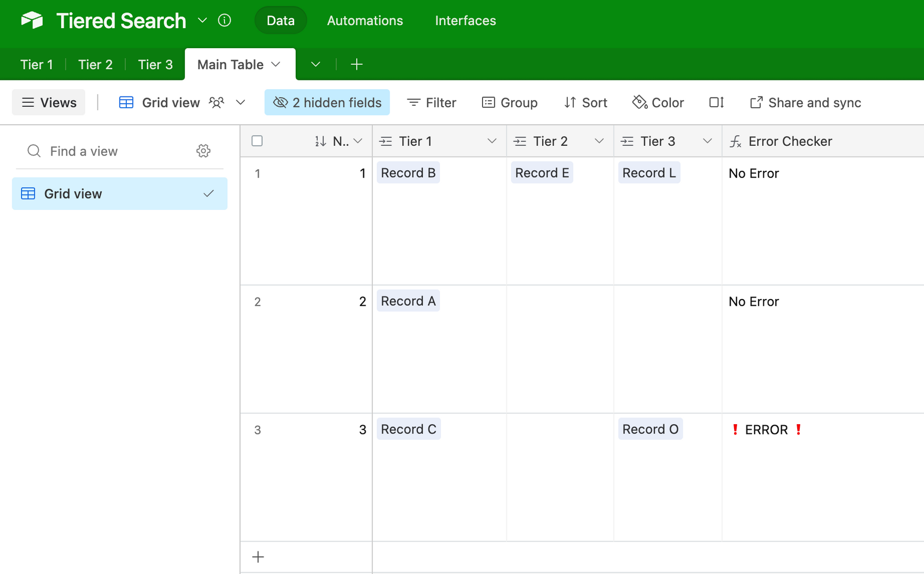This screenshot has width=924, height=574.
Task: Open the Tiered Search base name dropdown
Action: point(202,21)
